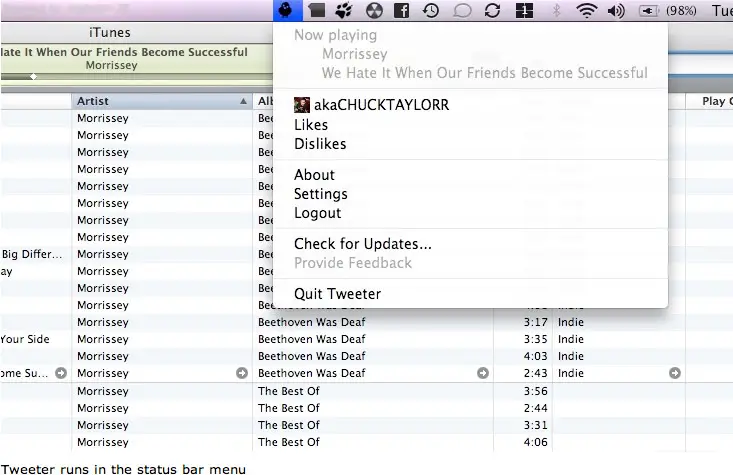This screenshot has width=733, height=475.
Task: Click Beethoven Was Deaf in the 4:03 row
Action: click(x=311, y=356)
